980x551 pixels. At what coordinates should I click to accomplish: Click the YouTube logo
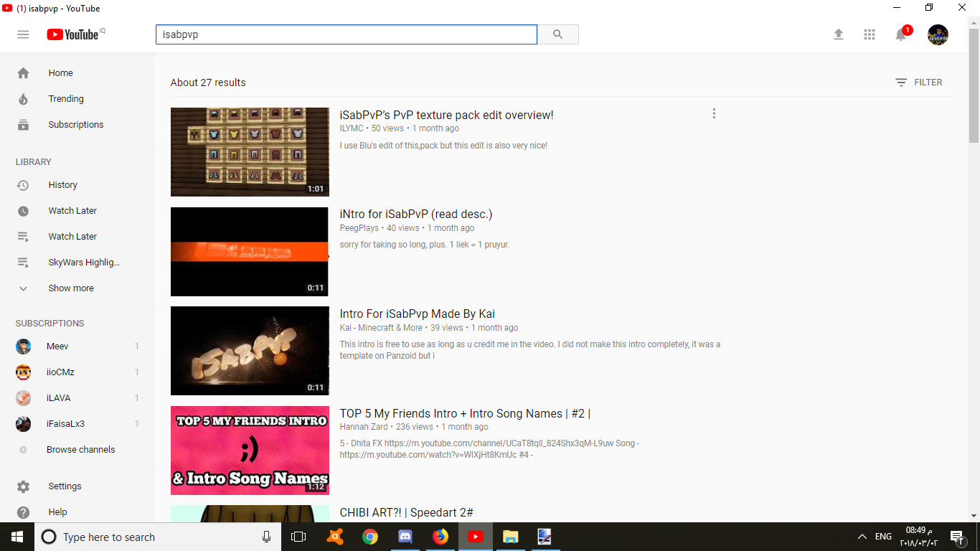(73, 34)
